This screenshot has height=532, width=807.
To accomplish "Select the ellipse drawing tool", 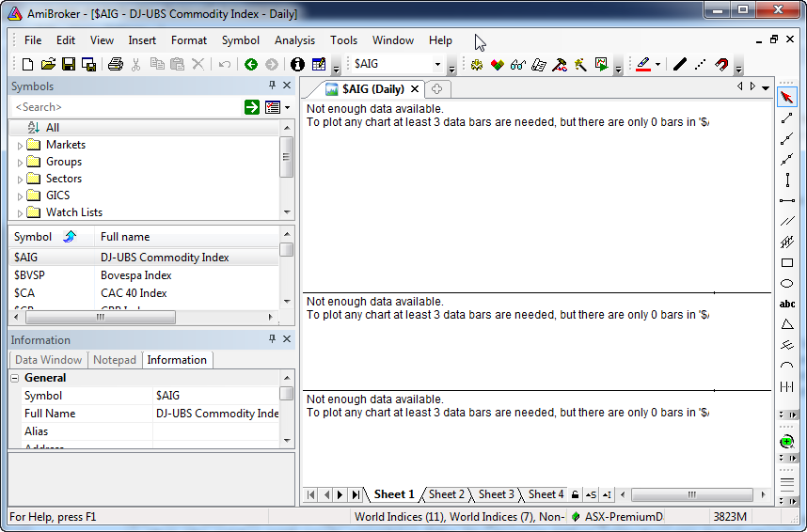I will point(787,284).
